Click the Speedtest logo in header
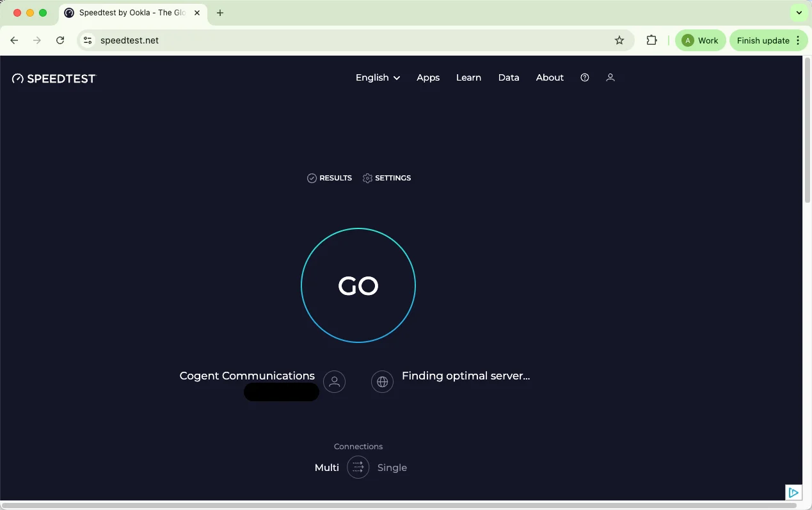Image resolution: width=812 pixels, height=510 pixels. [x=54, y=79]
